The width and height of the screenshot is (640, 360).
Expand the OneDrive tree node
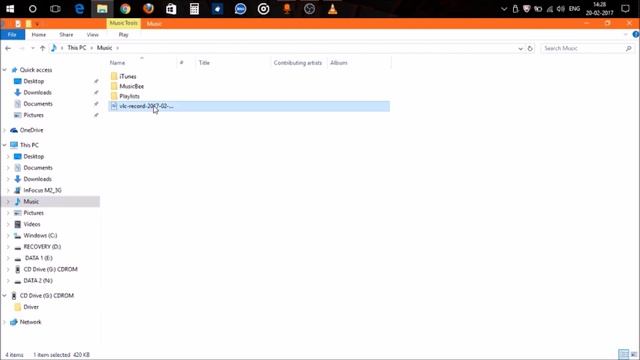[x=4, y=130]
